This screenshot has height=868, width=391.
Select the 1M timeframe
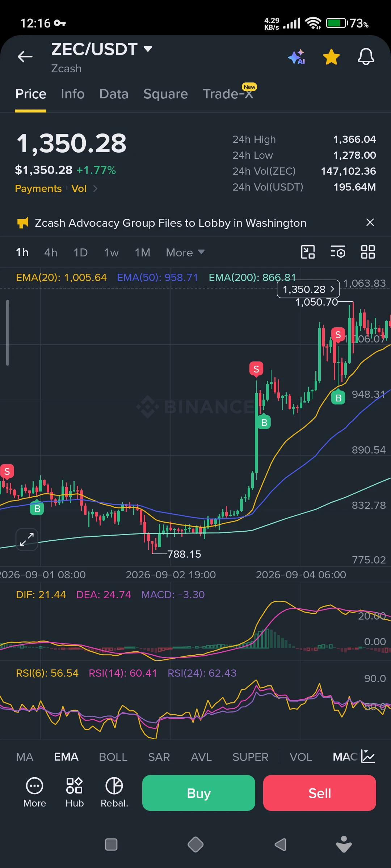(x=142, y=252)
